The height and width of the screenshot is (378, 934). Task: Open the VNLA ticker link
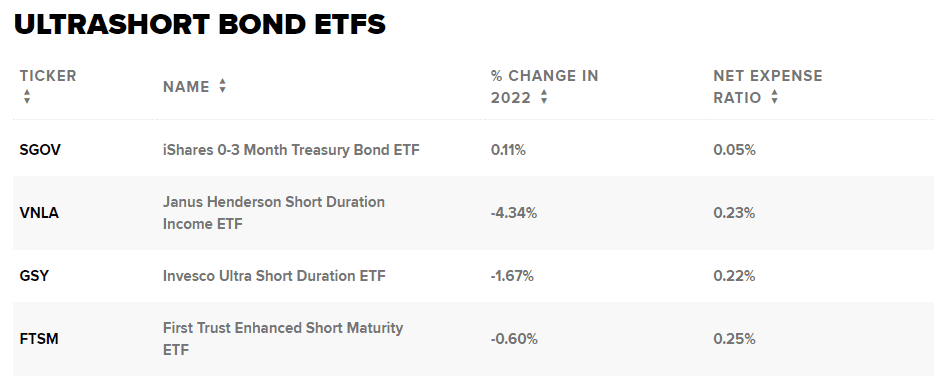39,213
